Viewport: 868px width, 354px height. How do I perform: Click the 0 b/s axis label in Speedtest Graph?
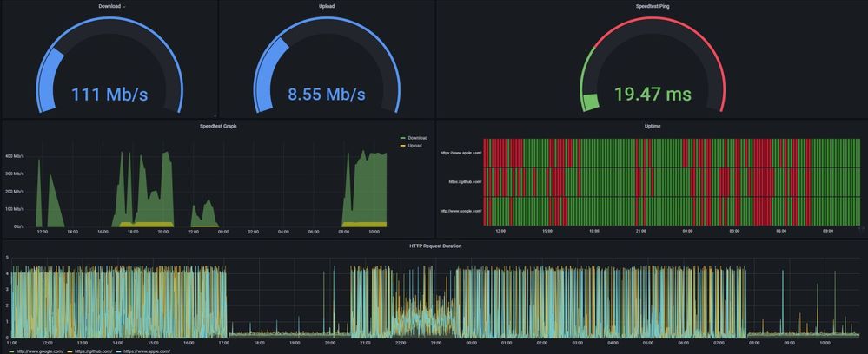[18, 226]
